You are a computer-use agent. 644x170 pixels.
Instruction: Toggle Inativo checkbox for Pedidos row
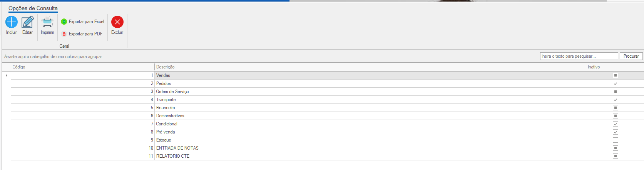pos(615,83)
